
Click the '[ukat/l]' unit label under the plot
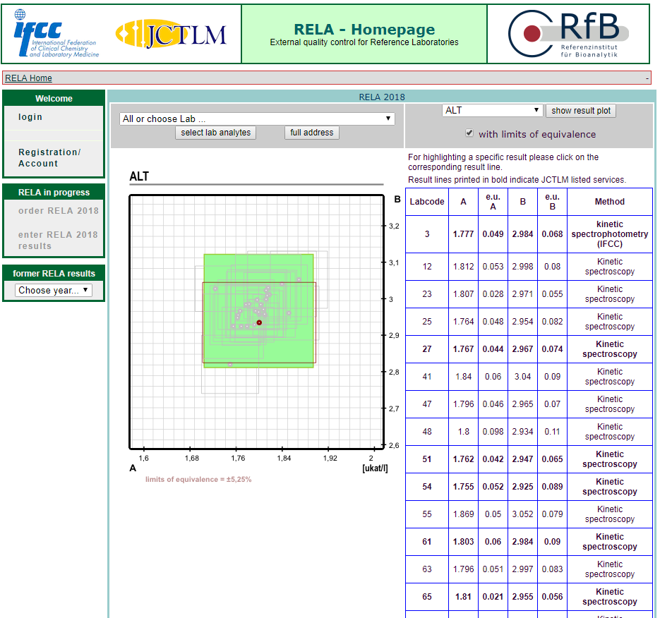coord(375,468)
